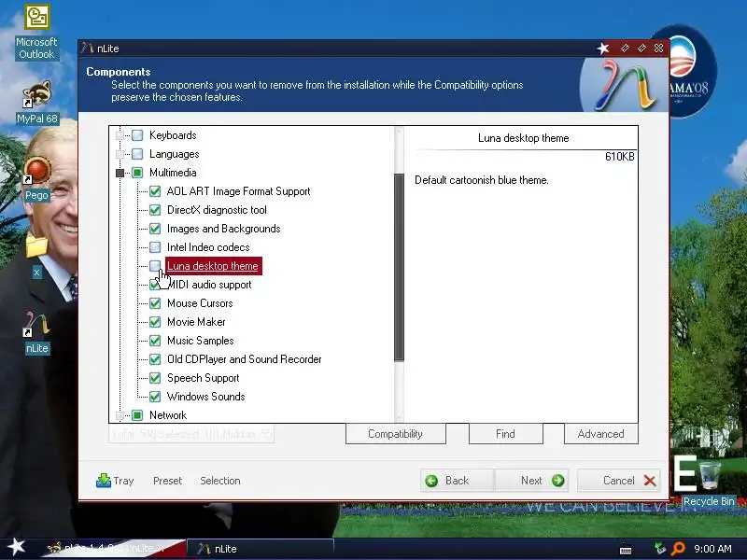The image size is (747, 560).
Task: Click the red X icon on Cancel button
Action: (650, 481)
